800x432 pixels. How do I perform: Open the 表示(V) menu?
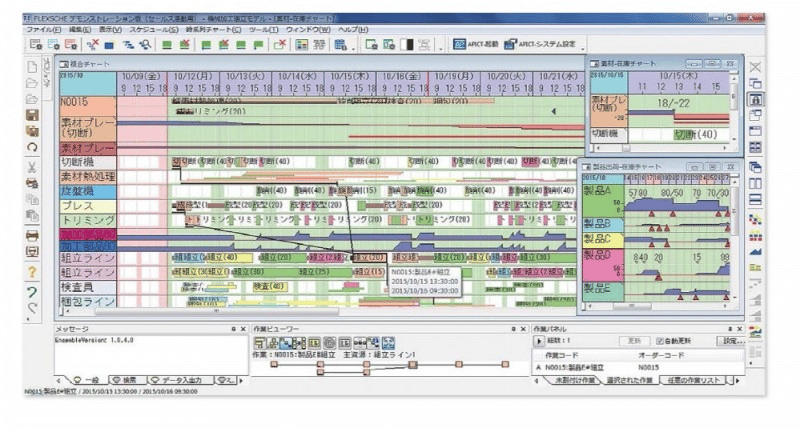click(110, 30)
